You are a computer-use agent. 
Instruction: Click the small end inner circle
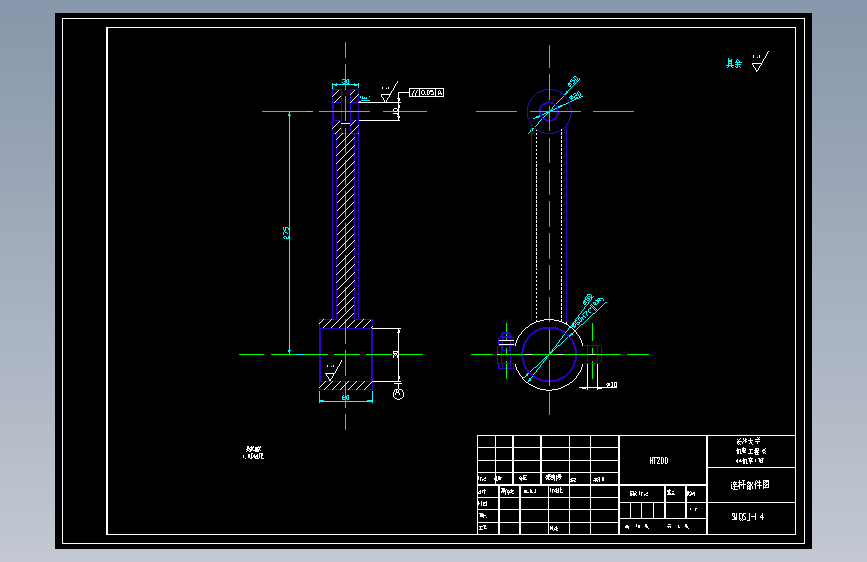(x=549, y=111)
